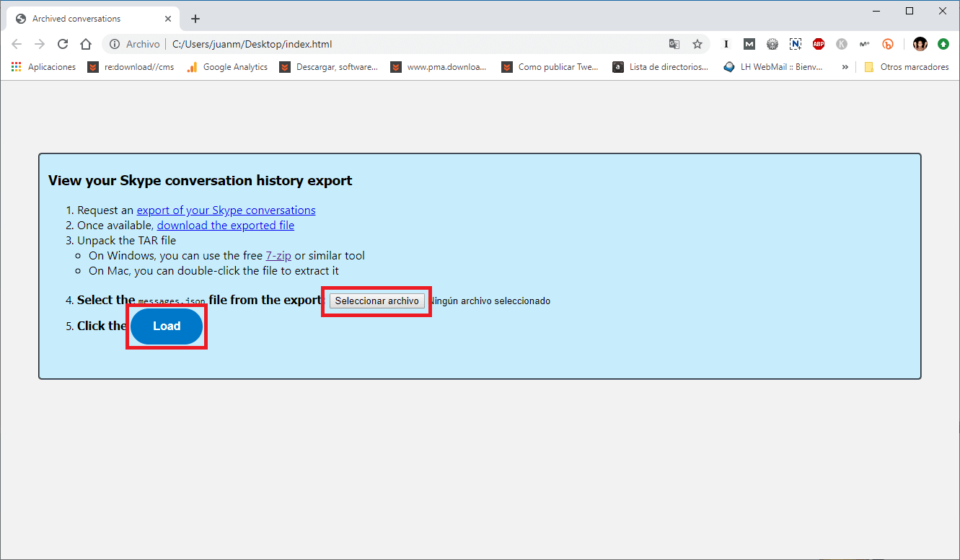Viewport: 960px width, 560px height.
Task: Open the 'Descargar, software...' bookmark
Action: coord(329,67)
